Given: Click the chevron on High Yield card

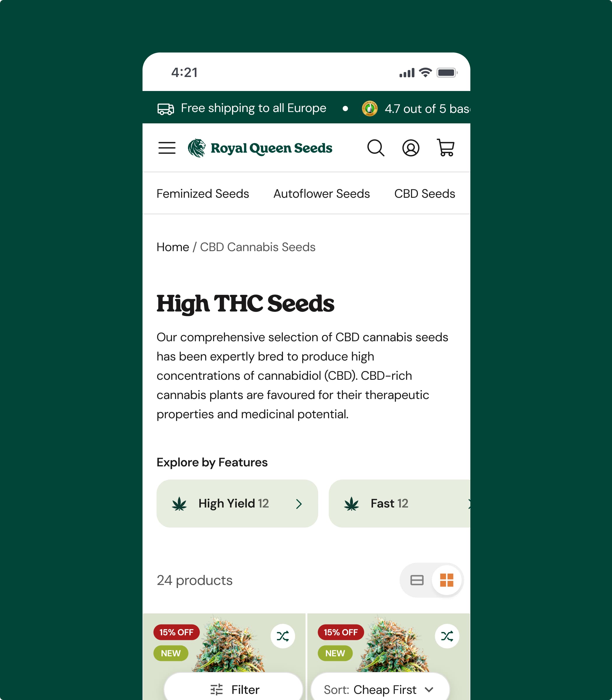Looking at the screenshot, I should 299,504.
